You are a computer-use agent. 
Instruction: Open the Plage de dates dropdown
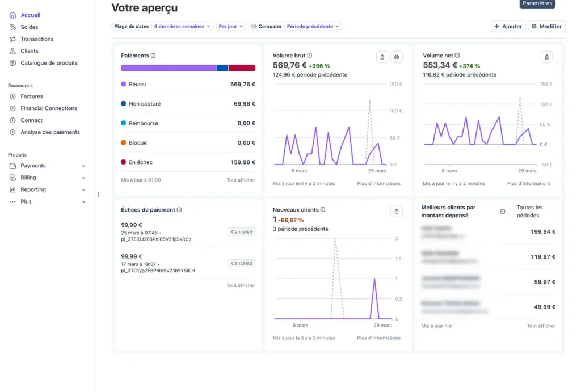click(x=163, y=26)
